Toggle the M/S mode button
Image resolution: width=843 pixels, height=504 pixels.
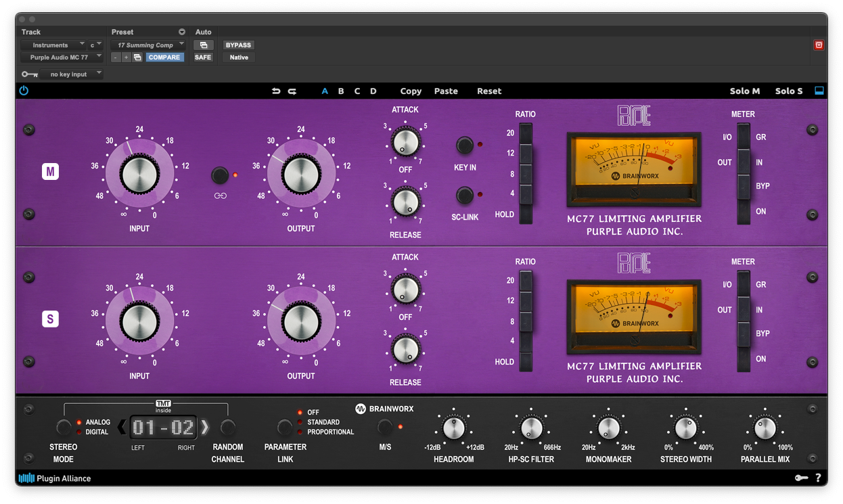[x=384, y=427]
